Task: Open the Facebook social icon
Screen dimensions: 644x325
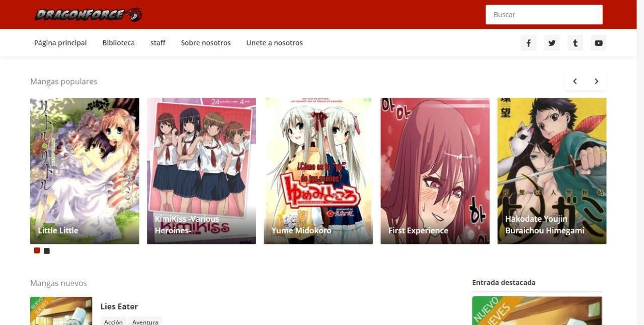Action: pyautogui.click(x=528, y=43)
